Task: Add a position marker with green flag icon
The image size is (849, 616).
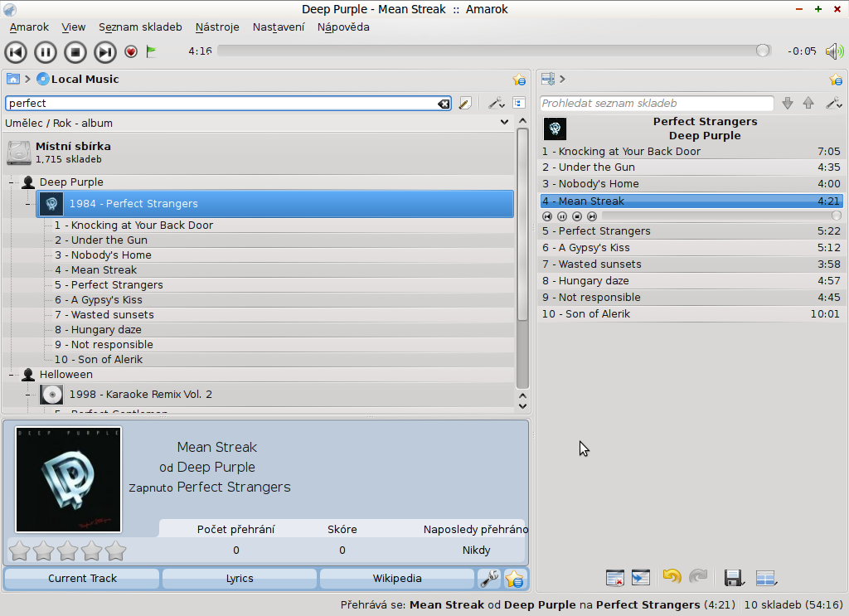Action: pos(152,51)
